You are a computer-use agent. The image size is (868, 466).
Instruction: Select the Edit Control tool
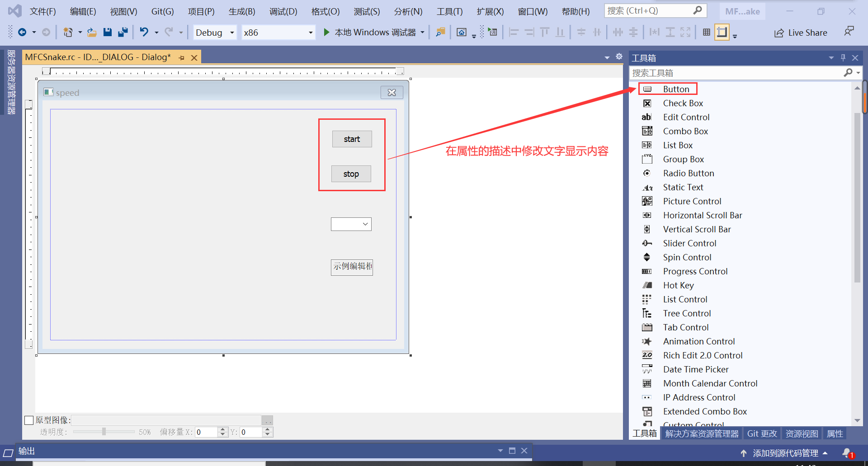686,117
